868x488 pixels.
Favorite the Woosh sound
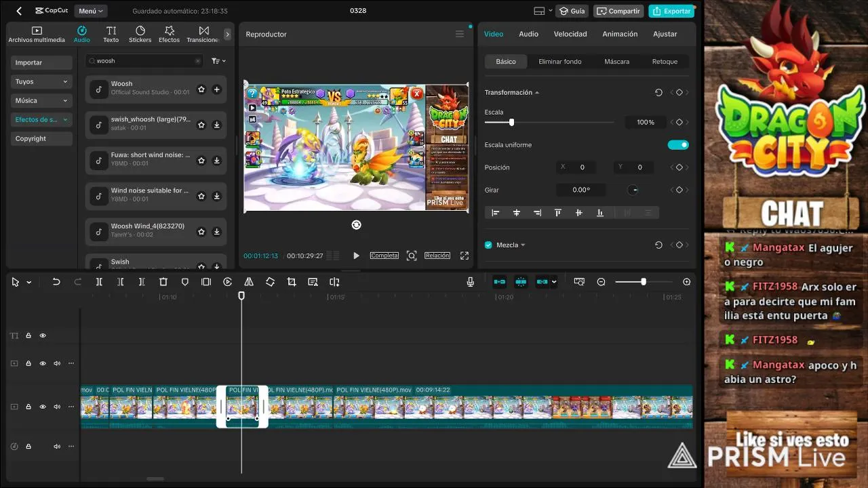click(201, 89)
